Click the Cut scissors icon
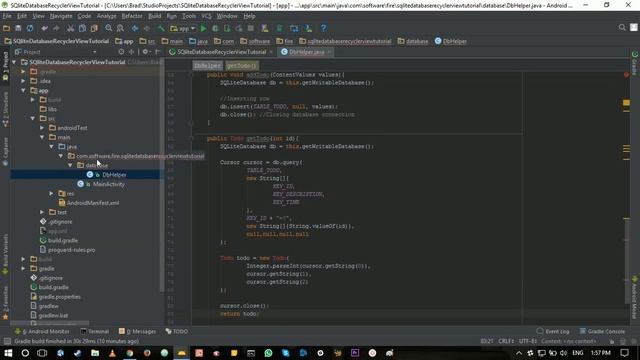The width and height of the screenshot is (640, 360). tap(71, 28)
